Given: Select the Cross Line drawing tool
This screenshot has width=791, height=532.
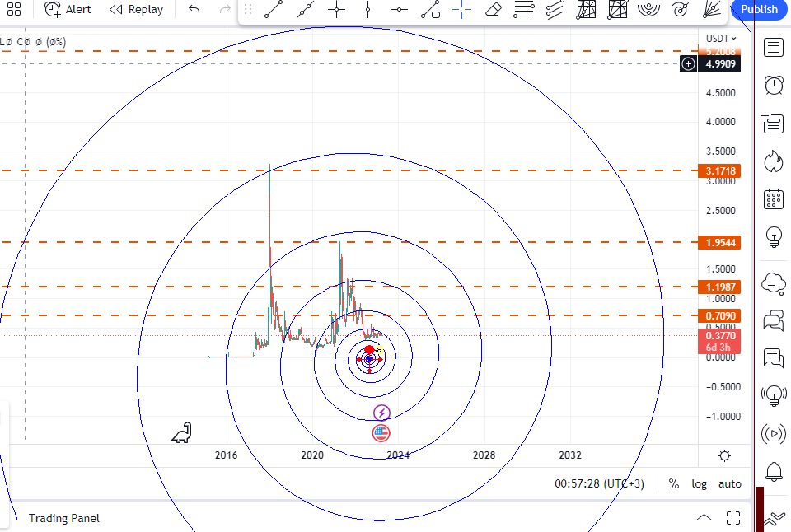Looking at the screenshot, I should click(x=336, y=9).
